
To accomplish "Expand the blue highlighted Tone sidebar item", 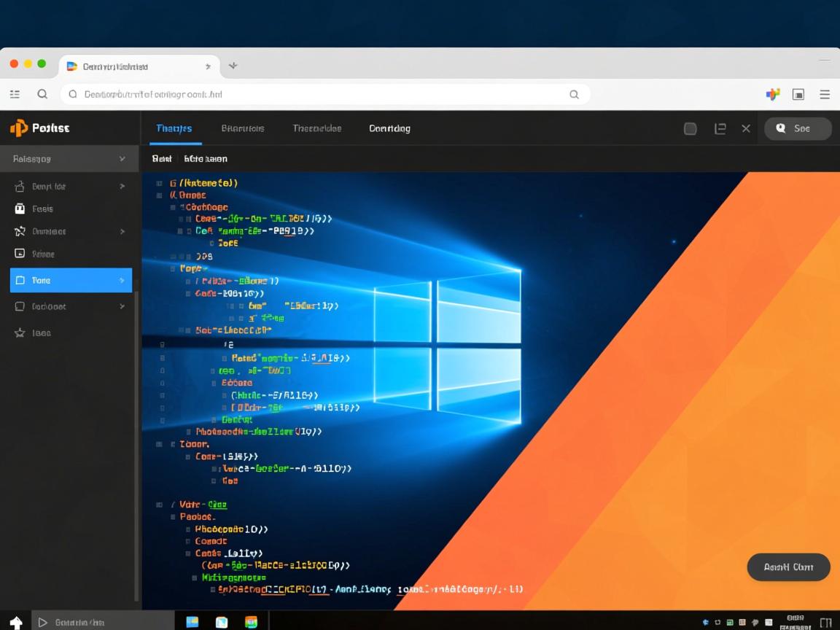I will click(122, 280).
